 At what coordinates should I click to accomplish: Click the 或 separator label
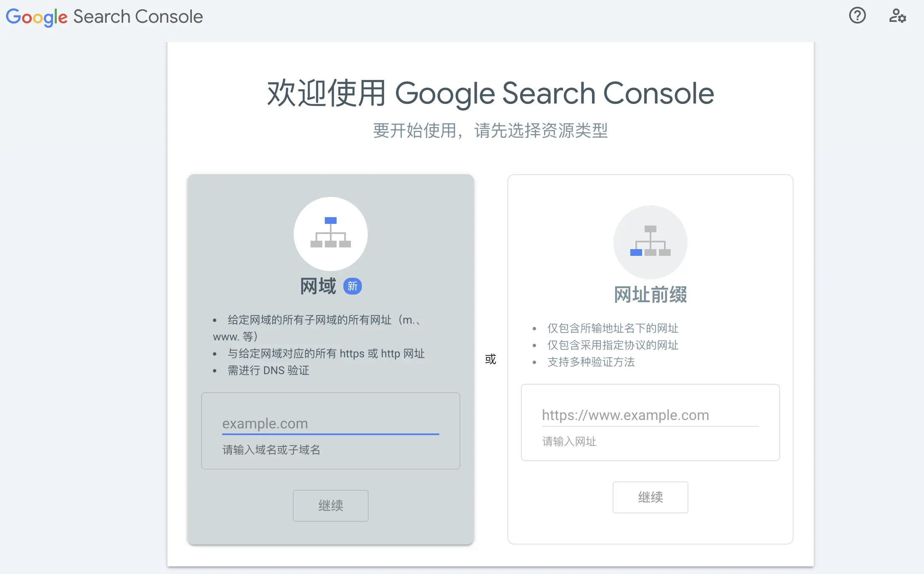[x=491, y=359]
